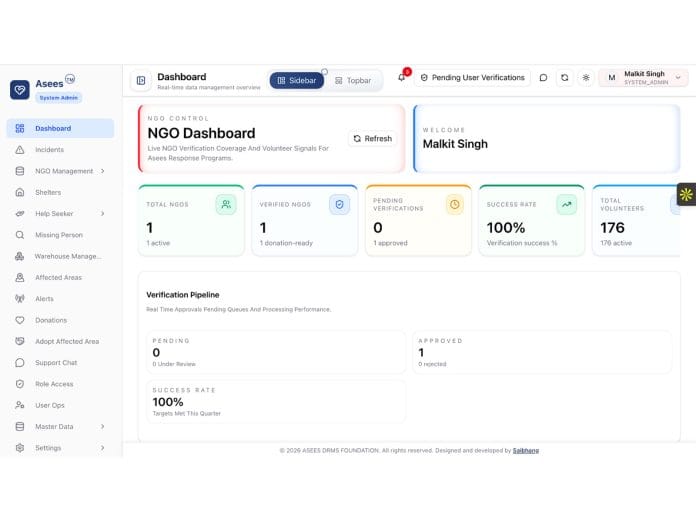
Task: Click the M avatar in top bar
Action: pyautogui.click(x=612, y=78)
